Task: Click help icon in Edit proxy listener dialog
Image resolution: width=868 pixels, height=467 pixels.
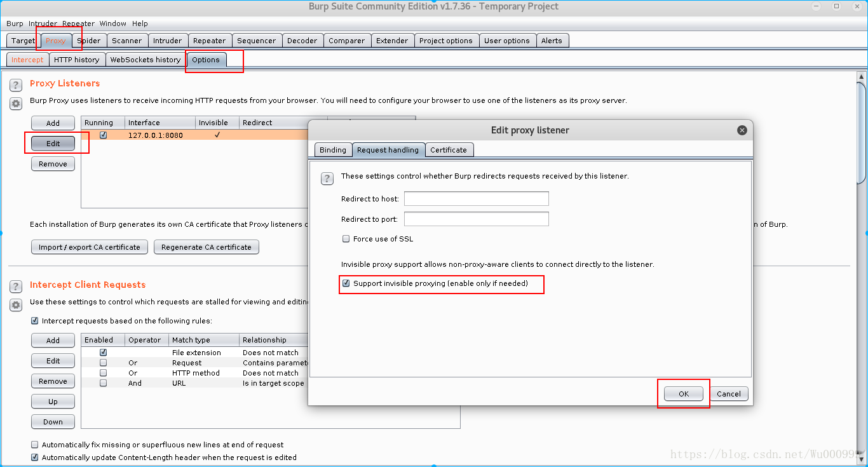Action: 327,179
